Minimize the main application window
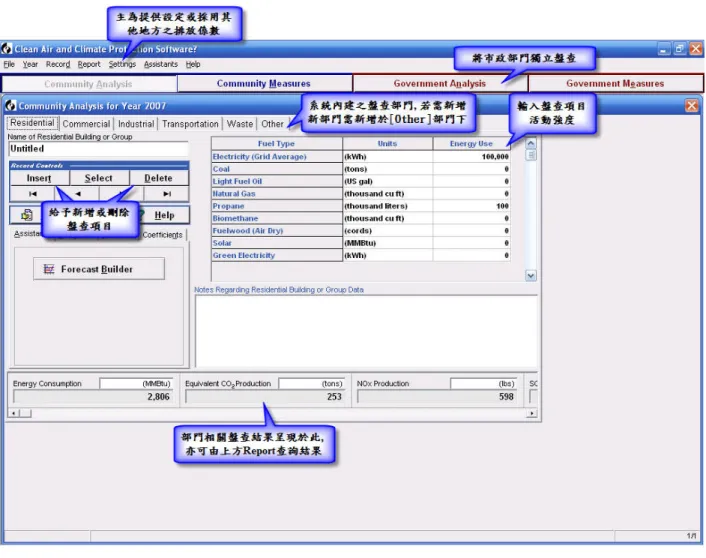 [663, 49]
